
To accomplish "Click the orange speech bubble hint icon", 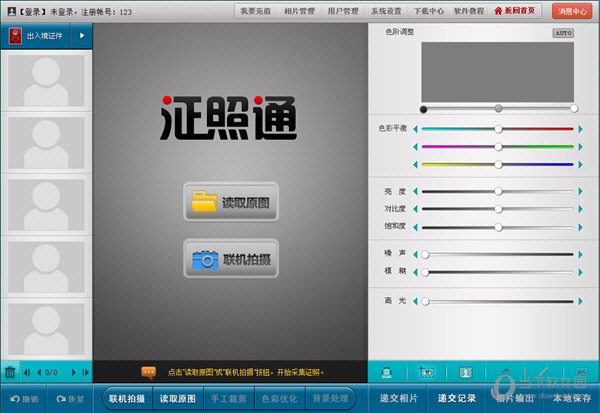I will pos(148,372).
